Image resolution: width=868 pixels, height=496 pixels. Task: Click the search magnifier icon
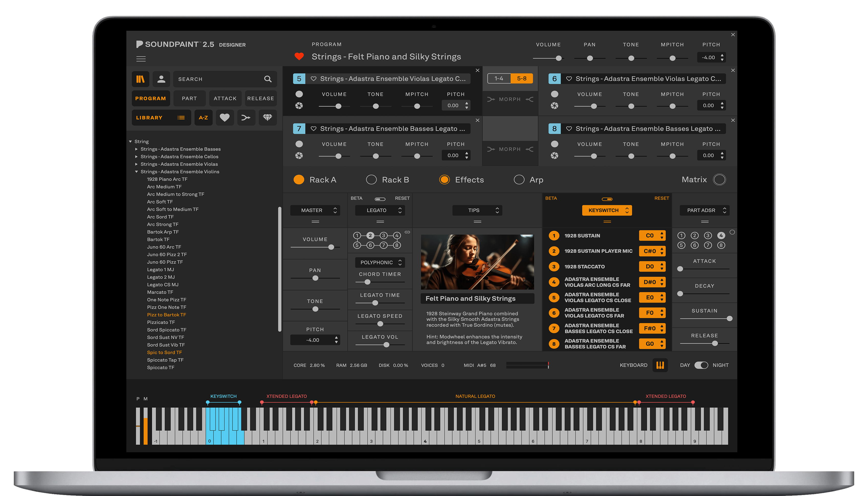(268, 79)
